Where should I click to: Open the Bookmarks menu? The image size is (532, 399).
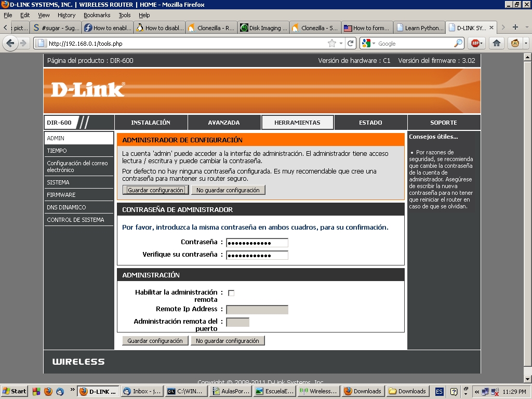(97, 15)
